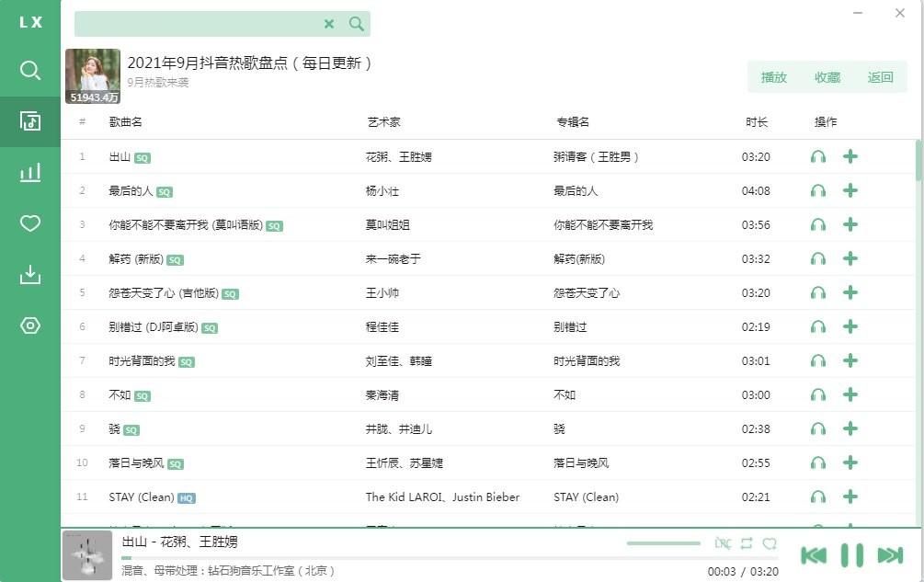The height and width of the screenshot is (582, 924).
Task: Open Settings hexagon icon in sidebar
Action: [x=30, y=325]
